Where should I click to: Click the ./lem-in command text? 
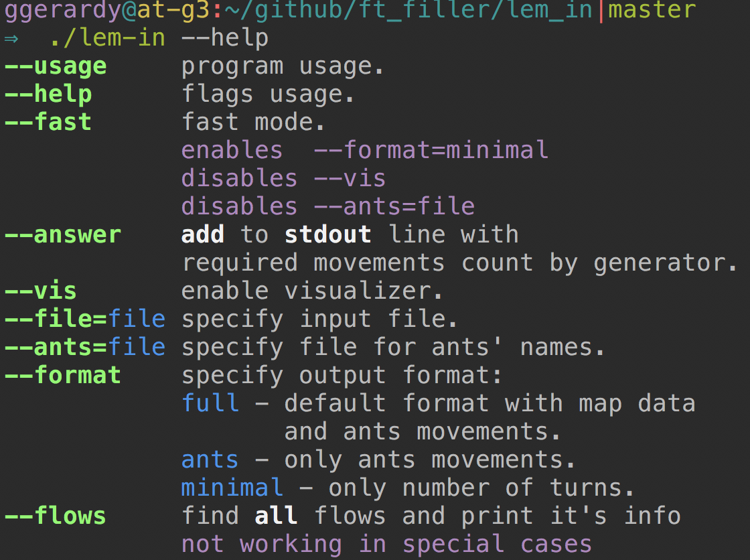108,38
